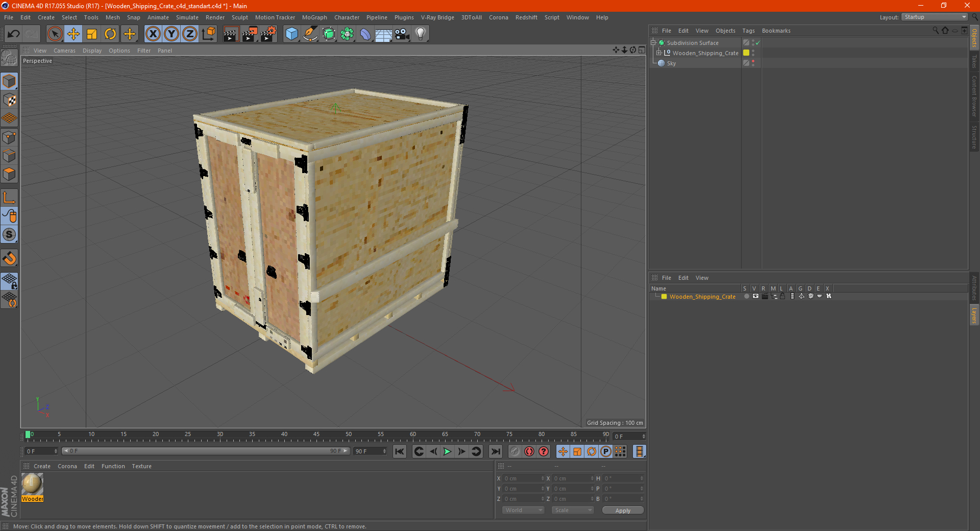The height and width of the screenshot is (531, 980).
Task: Open the Scale mode dropdown
Action: point(573,510)
